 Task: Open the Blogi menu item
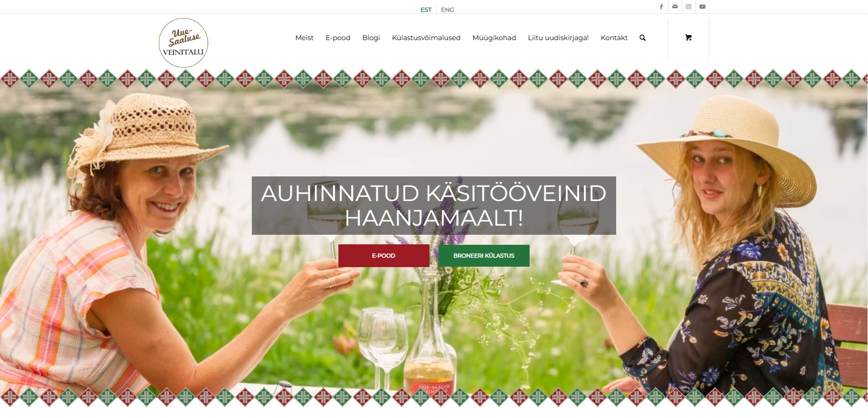pos(371,38)
